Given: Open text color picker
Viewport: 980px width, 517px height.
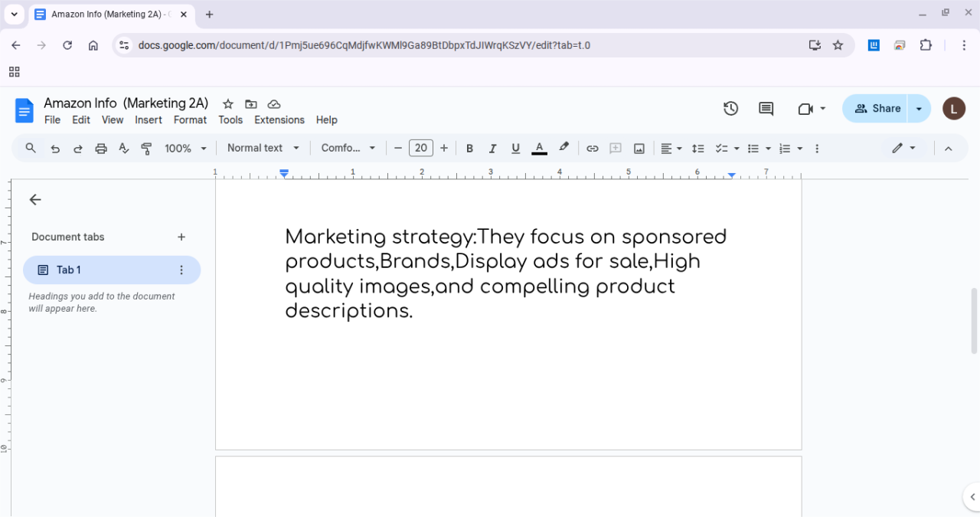Looking at the screenshot, I should click(x=539, y=149).
